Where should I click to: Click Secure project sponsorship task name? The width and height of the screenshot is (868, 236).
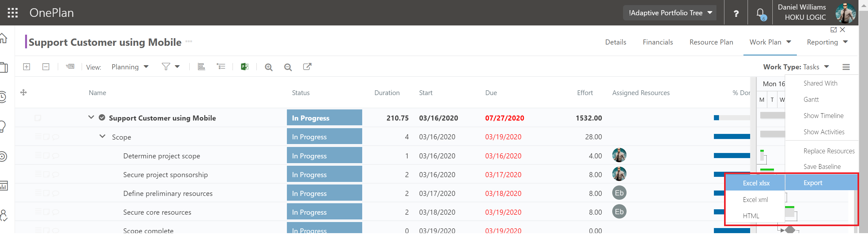pyautogui.click(x=166, y=175)
